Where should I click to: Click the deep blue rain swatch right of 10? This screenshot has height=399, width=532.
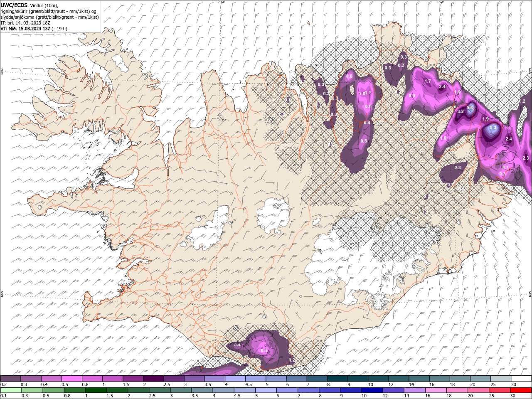point(372,390)
